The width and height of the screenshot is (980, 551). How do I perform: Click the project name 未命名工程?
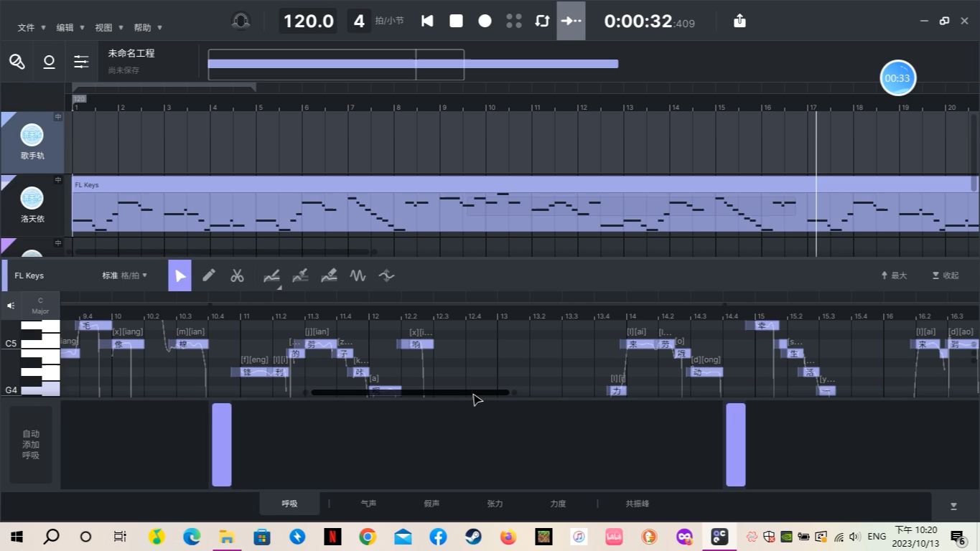(x=131, y=53)
